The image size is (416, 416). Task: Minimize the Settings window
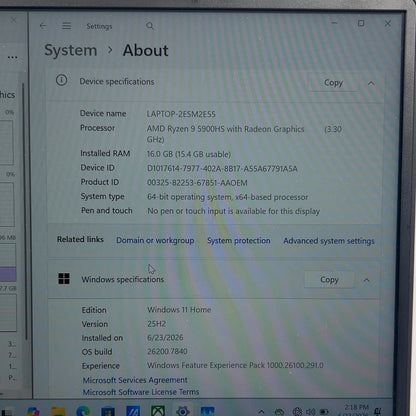pyautogui.click(x=334, y=23)
